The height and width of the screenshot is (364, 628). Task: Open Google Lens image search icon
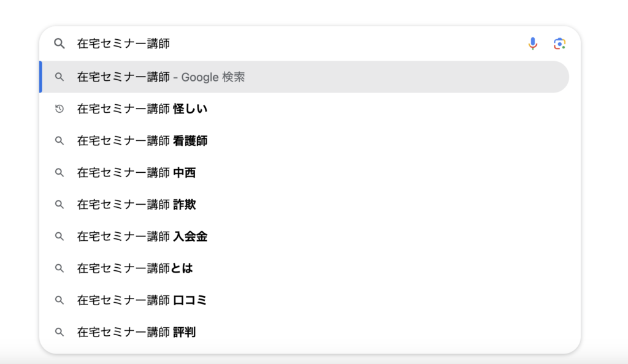[559, 44]
